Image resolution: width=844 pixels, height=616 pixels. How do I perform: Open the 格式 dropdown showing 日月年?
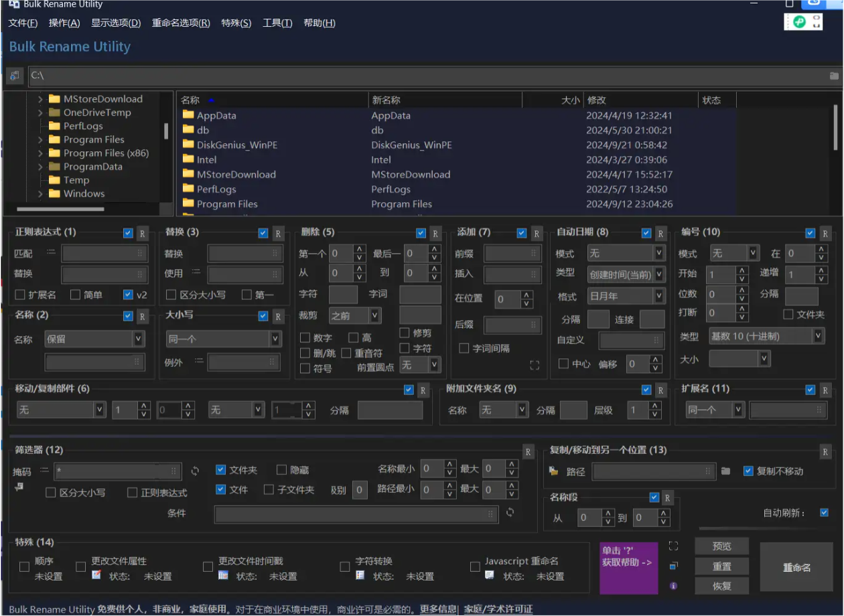(x=626, y=295)
